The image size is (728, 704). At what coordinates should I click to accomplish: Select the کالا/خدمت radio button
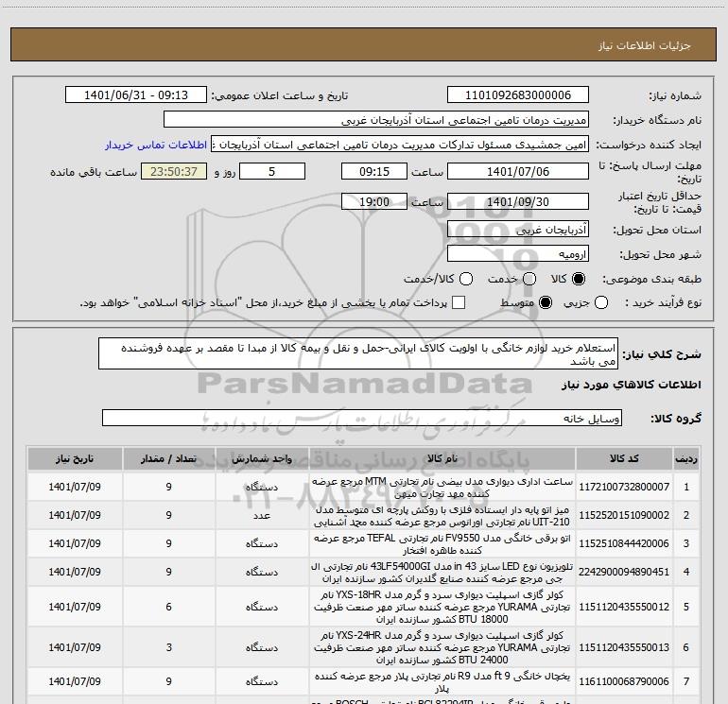[x=466, y=279]
